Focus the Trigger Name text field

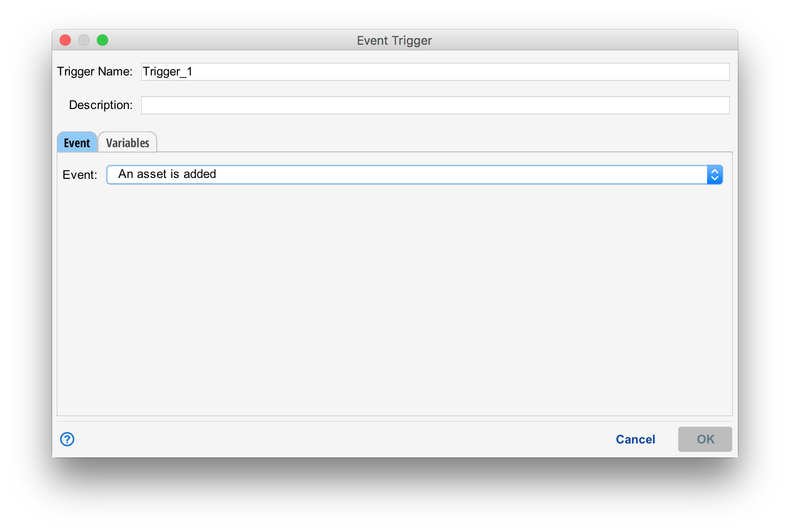(x=435, y=72)
